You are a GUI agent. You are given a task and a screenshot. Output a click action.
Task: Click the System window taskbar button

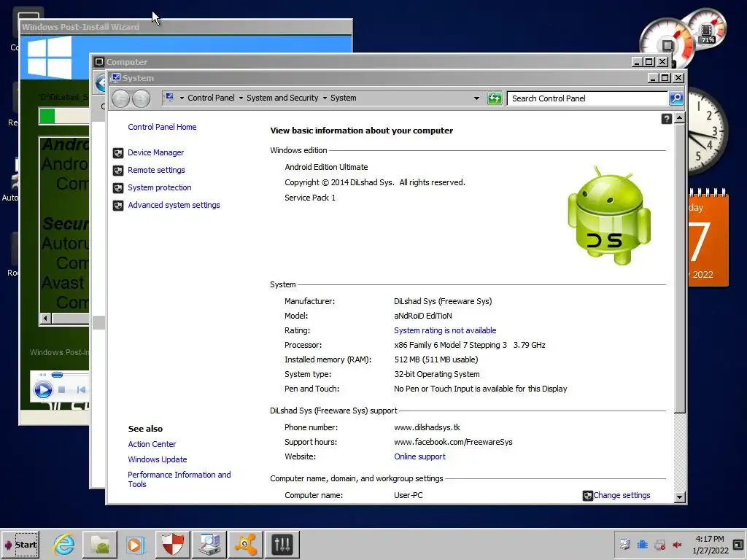pos(209,544)
